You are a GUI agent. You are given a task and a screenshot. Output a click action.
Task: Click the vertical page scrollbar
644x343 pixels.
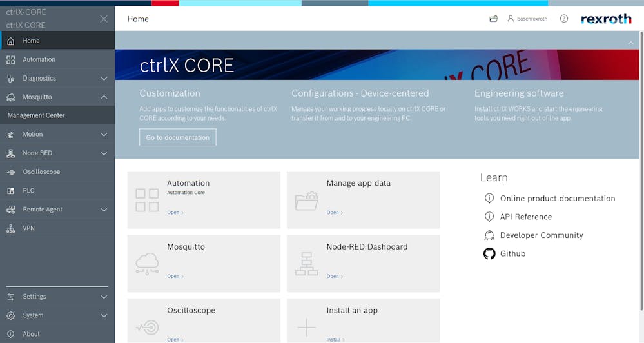(641, 170)
